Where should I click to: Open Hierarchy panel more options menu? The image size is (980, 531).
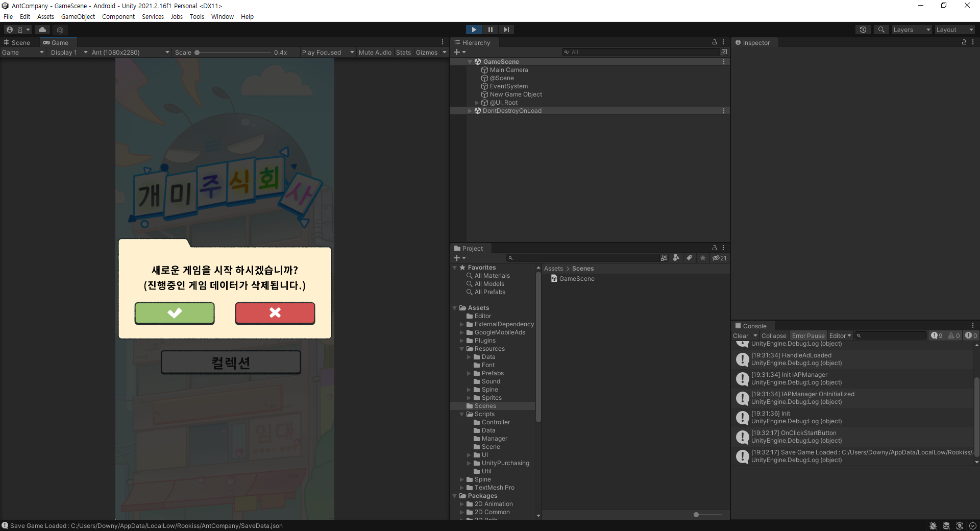[723, 42]
